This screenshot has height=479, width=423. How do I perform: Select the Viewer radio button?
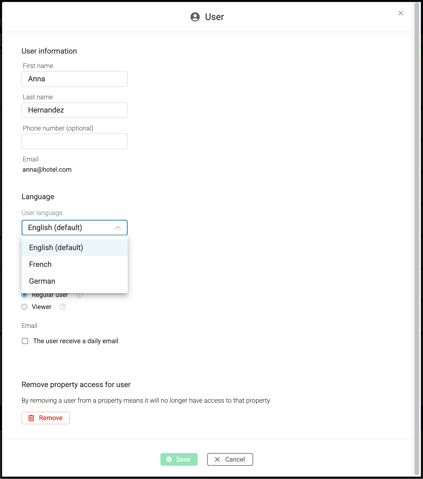pos(24,307)
